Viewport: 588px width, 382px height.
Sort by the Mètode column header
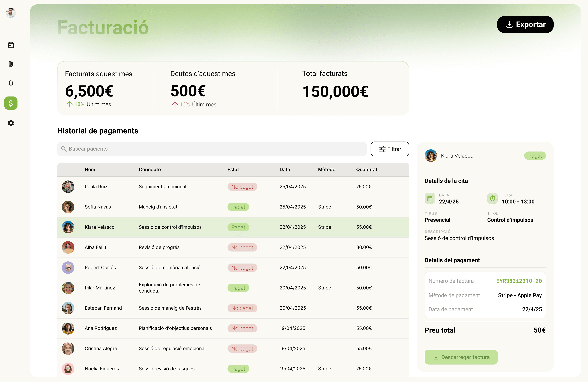[327, 170]
